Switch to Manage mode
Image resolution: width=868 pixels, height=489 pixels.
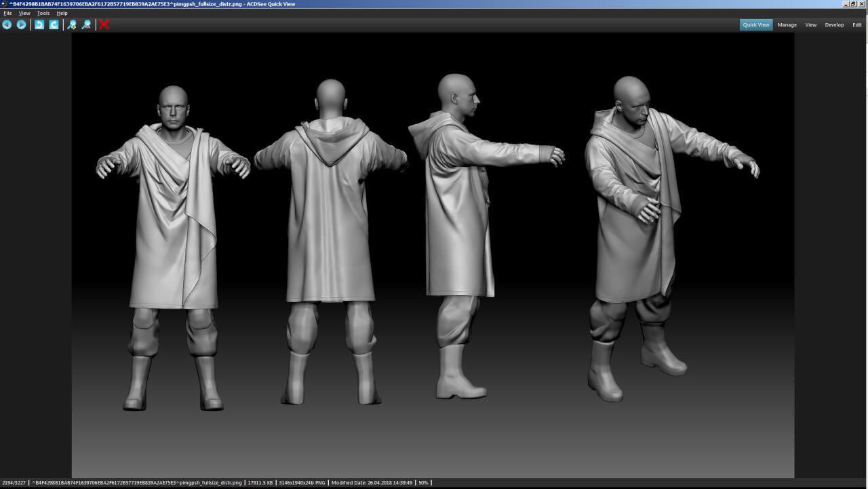coord(787,24)
